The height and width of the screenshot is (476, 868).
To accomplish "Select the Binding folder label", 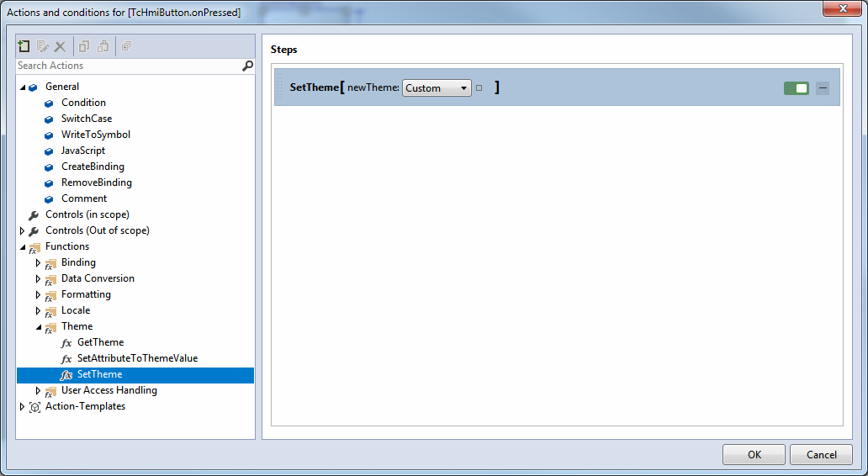I will pos(78,262).
